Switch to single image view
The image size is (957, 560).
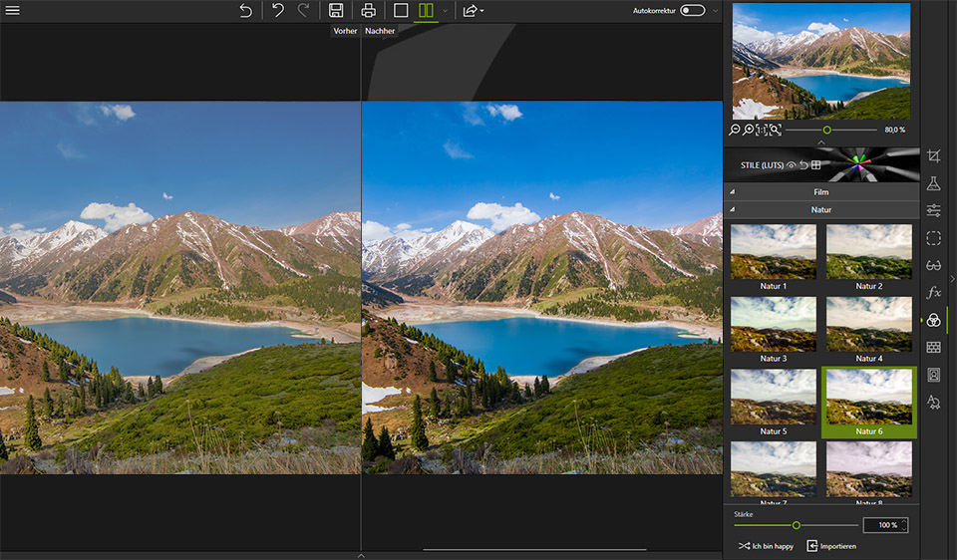(401, 11)
